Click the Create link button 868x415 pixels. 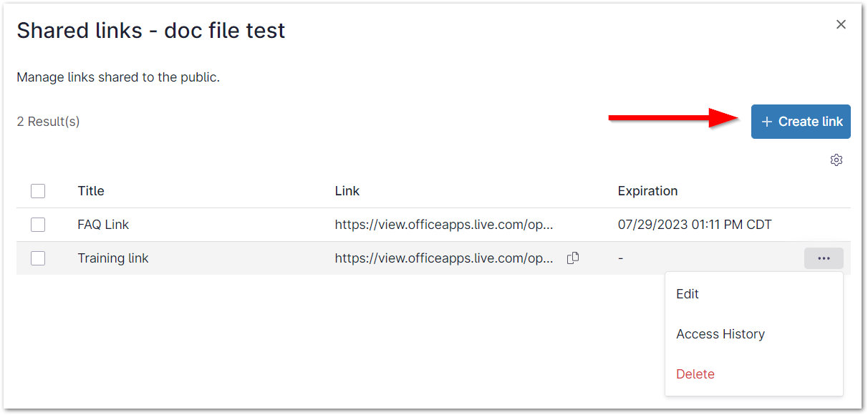pyautogui.click(x=801, y=121)
